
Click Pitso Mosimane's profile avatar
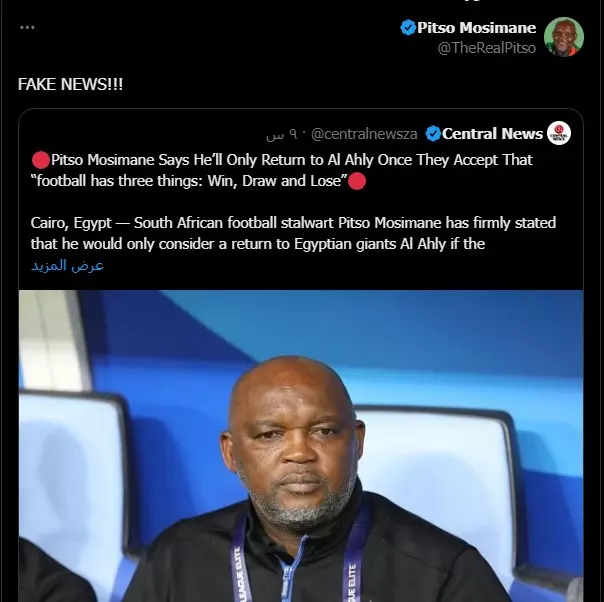coord(564,37)
